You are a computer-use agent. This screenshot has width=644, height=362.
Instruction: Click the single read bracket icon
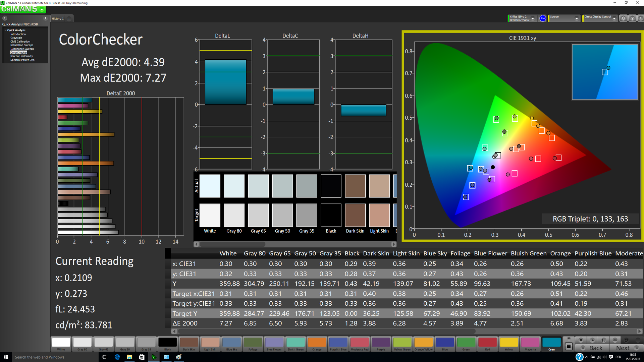(x=604, y=340)
